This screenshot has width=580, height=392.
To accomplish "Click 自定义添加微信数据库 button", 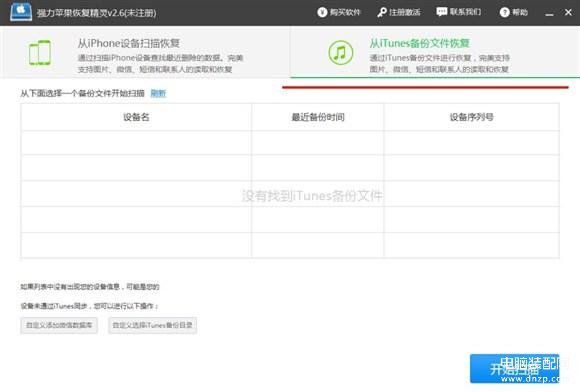I will (x=59, y=325).
